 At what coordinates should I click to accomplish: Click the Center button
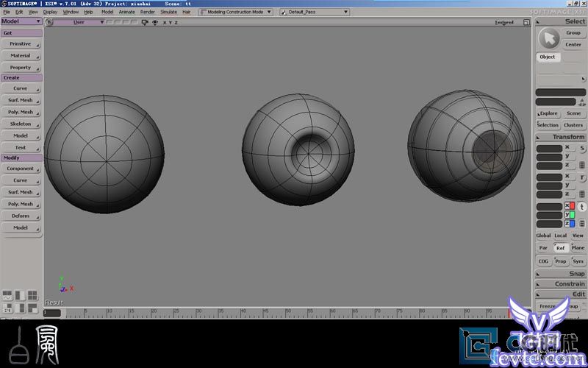tap(573, 45)
